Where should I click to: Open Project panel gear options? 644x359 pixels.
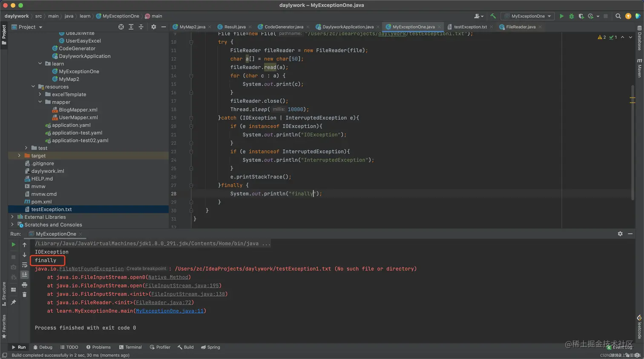tap(154, 27)
